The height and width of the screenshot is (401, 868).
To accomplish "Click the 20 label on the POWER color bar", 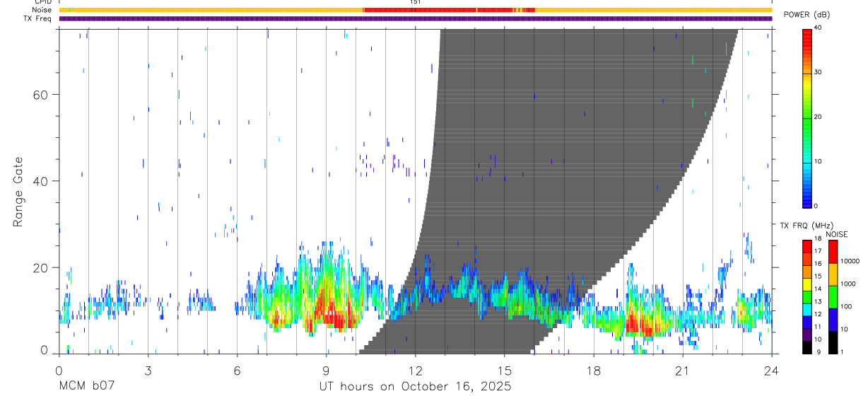I will pyautogui.click(x=818, y=117).
